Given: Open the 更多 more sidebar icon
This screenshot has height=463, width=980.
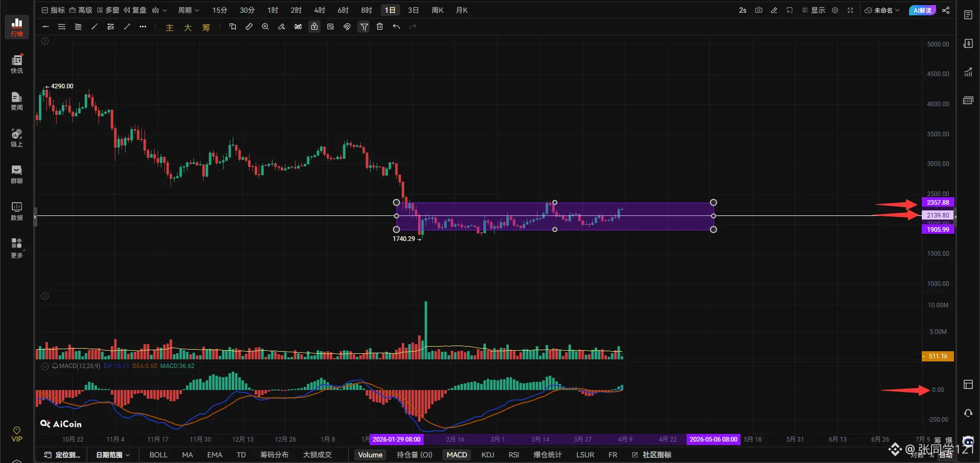Looking at the screenshot, I should pos(17,248).
